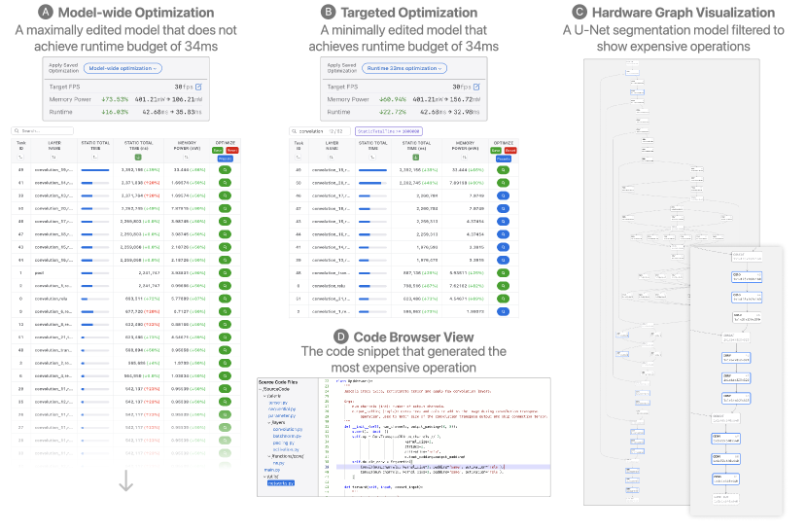807x532 pixels.
Task: Click green optimize icon for task 49, Targeted table
Action: click(503, 169)
